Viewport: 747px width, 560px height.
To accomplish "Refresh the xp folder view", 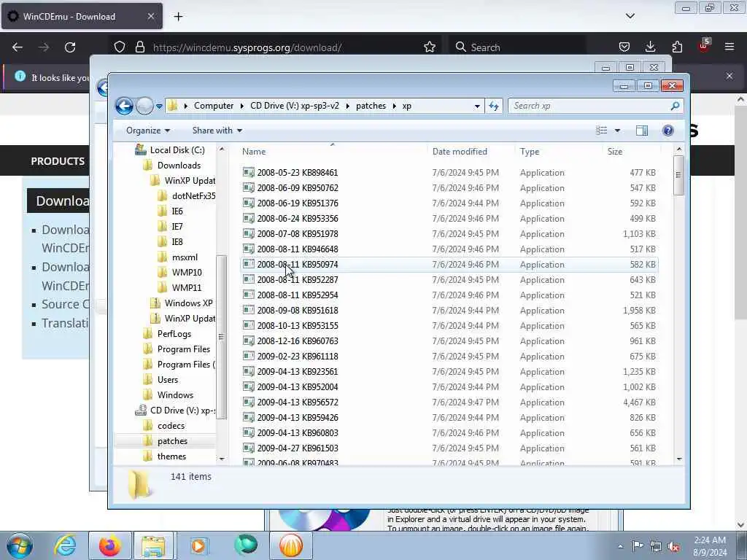I will pos(494,106).
